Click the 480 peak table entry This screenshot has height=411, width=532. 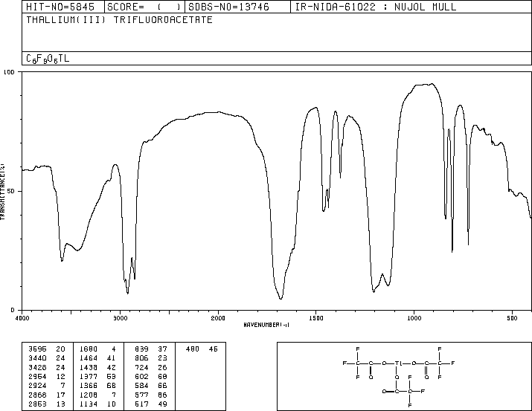[x=193, y=349]
